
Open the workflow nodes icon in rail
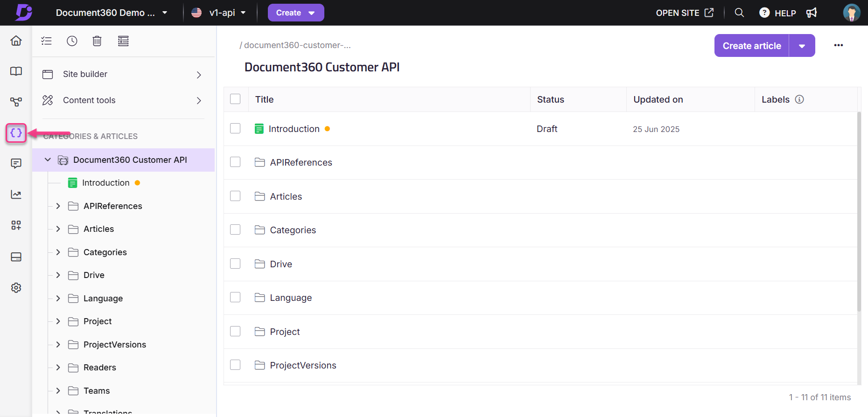(16, 102)
